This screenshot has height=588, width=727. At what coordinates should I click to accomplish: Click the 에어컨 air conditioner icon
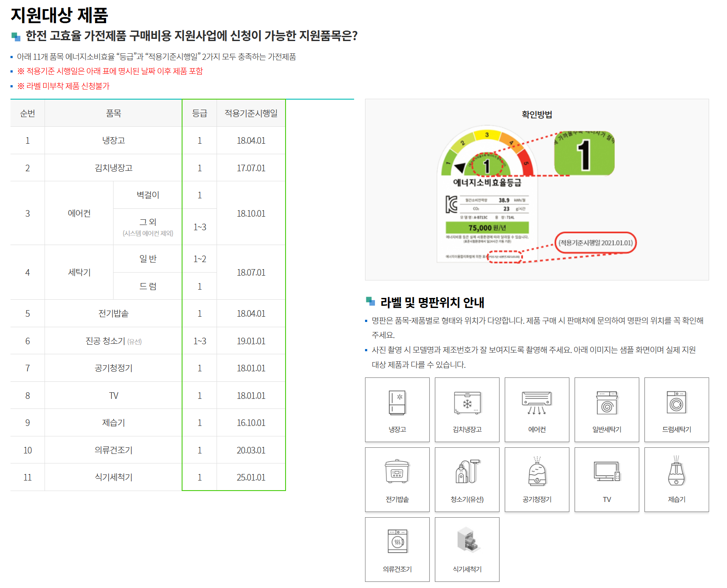pos(537,408)
